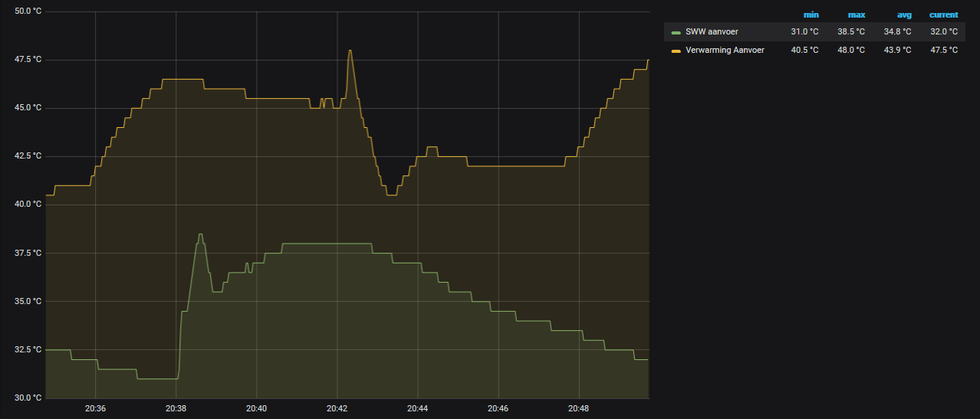This screenshot has height=419, width=980.
Task: Click the 47.5 °C y-axis label
Action: [28, 60]
